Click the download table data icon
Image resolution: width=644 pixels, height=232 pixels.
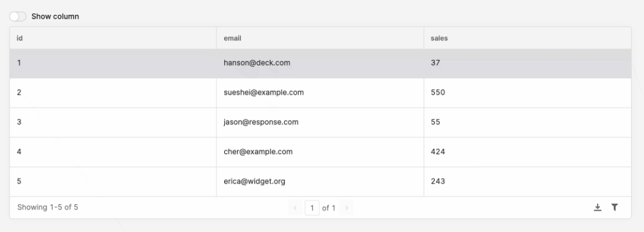pyautogui.click(x=598, y=208)
